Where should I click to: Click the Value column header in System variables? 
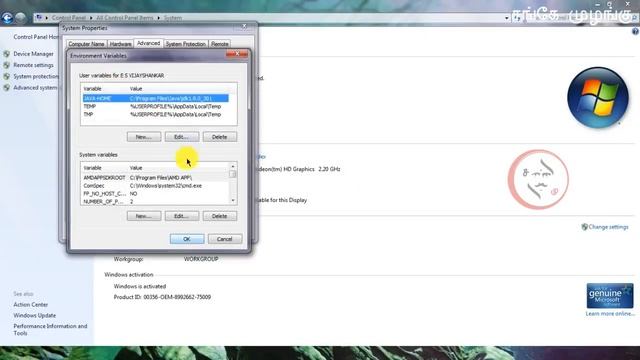tap(178, 168)
